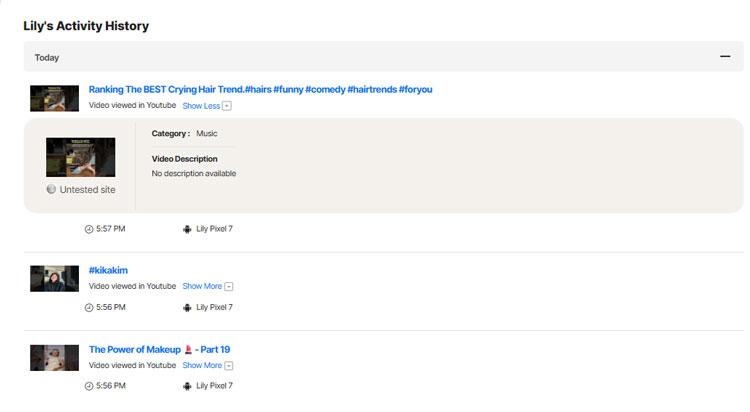Screen dimensions: 750x412
Task: Click the Today section header label
Action: point(46,57)
